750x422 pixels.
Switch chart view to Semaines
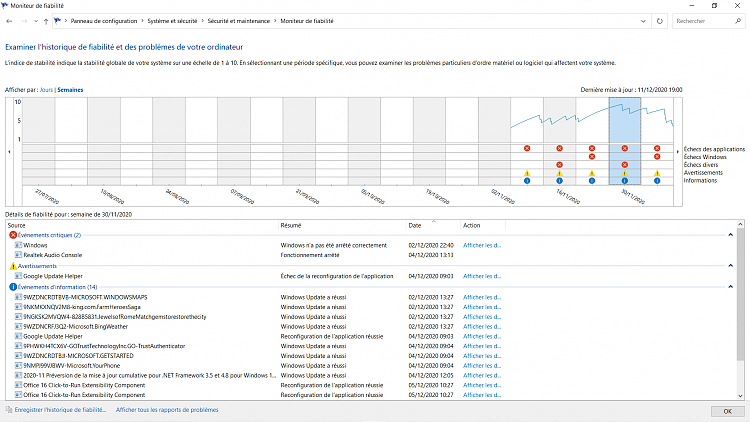click(x=70, y=90)
